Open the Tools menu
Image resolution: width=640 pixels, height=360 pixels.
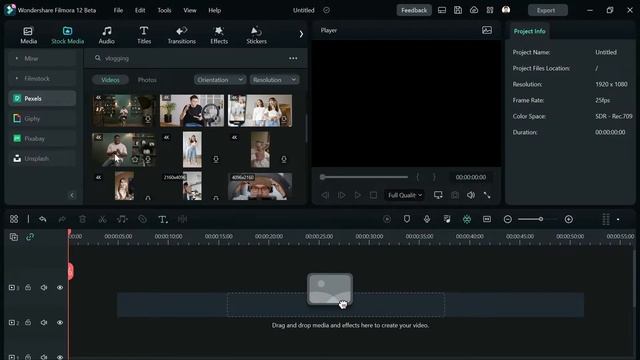(164, 10)
